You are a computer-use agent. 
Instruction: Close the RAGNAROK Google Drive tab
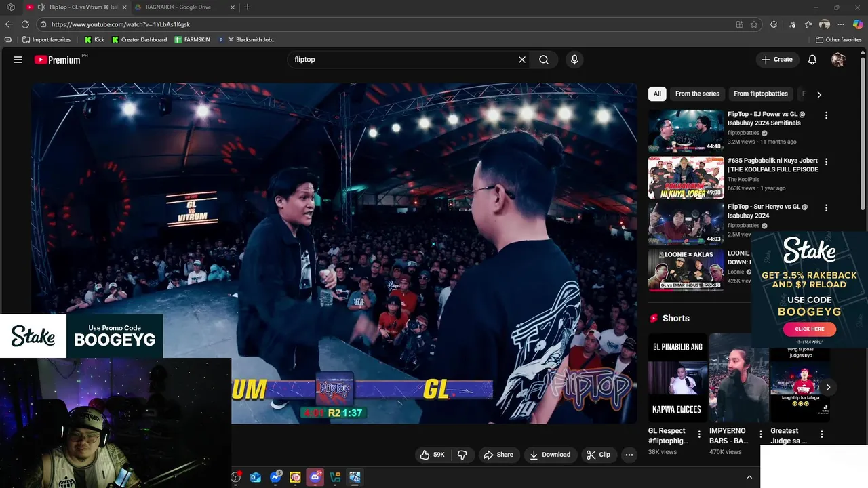pos(233,7)
